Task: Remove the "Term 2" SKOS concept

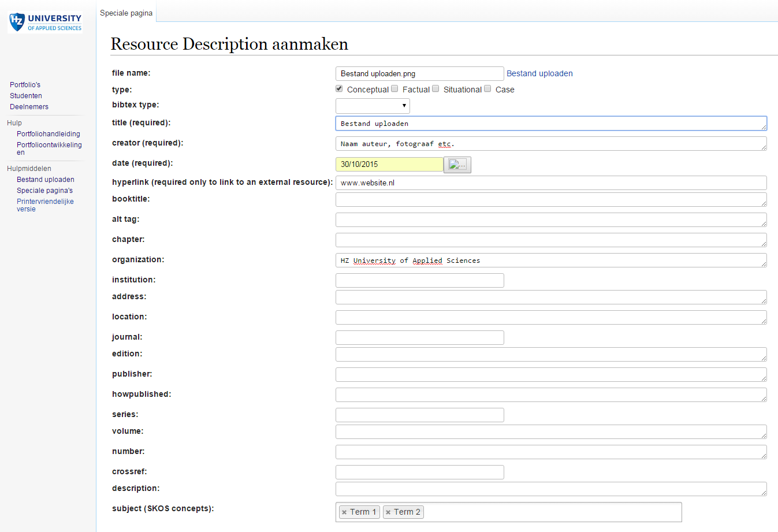Action: (389, 512)
